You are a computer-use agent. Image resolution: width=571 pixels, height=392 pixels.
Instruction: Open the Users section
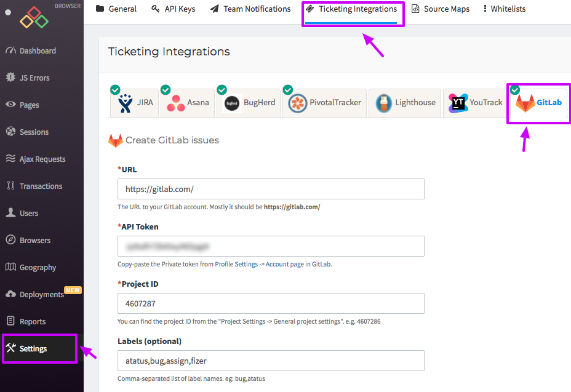[x=29, y=212]
